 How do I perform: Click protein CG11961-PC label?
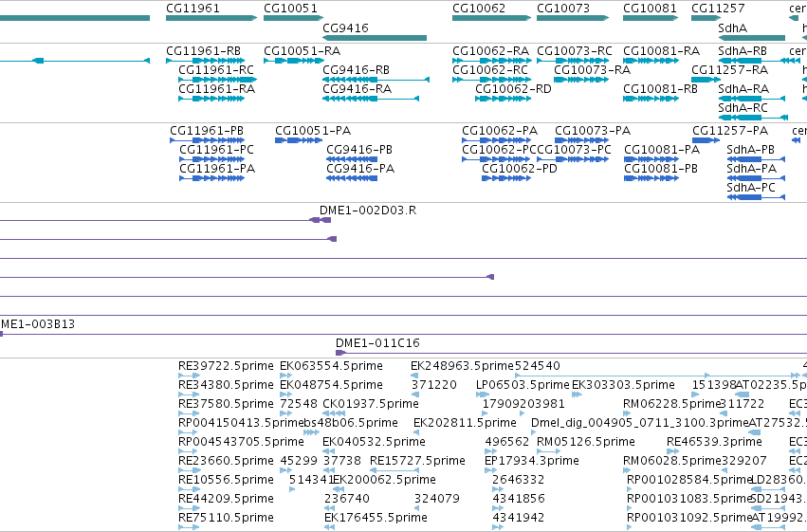tap(216, 150)
